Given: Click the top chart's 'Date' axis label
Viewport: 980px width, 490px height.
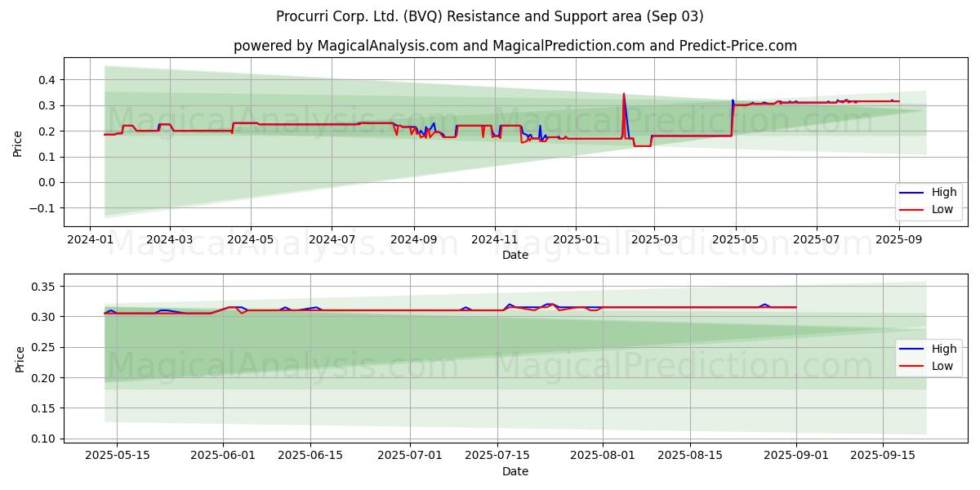Looking at the screenshot, I should pyautogui.click(x=515, y=256).
